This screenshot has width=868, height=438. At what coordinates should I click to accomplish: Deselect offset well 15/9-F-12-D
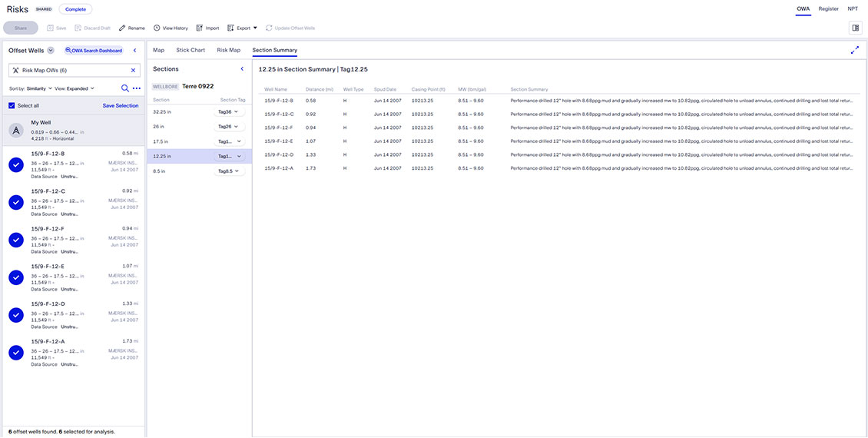pyautogui.click(x=16, y=315)
